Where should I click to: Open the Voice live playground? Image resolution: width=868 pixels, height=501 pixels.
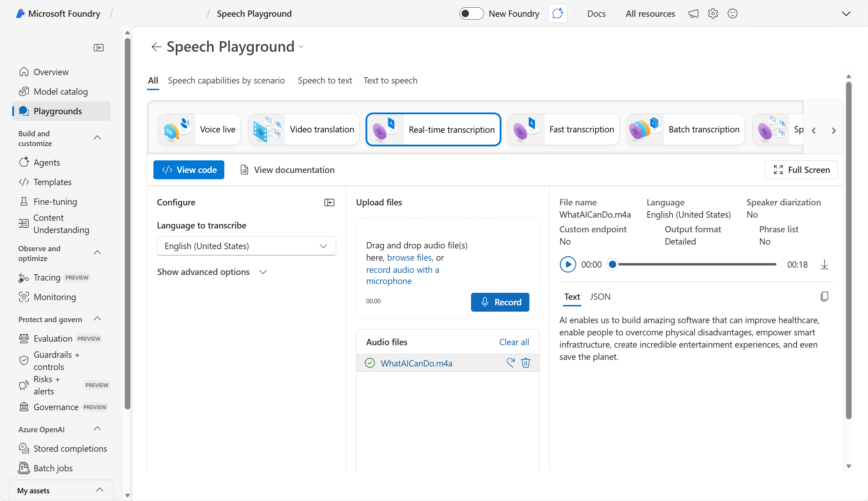point(199,129)
